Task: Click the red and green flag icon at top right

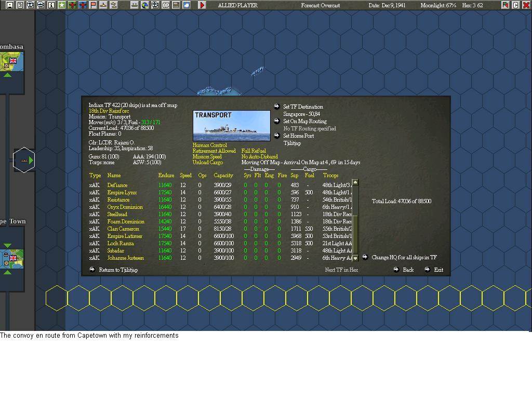Action: click(x=505, y=5)
